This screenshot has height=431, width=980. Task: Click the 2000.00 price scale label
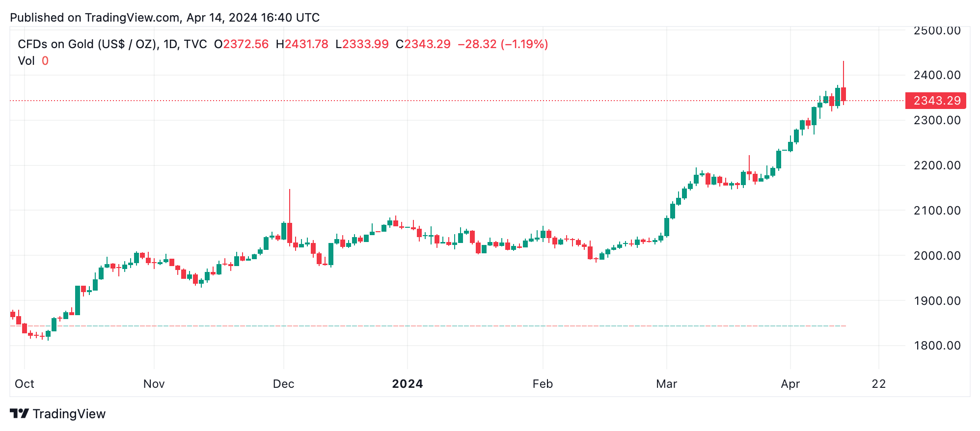(x=937, y=256)
